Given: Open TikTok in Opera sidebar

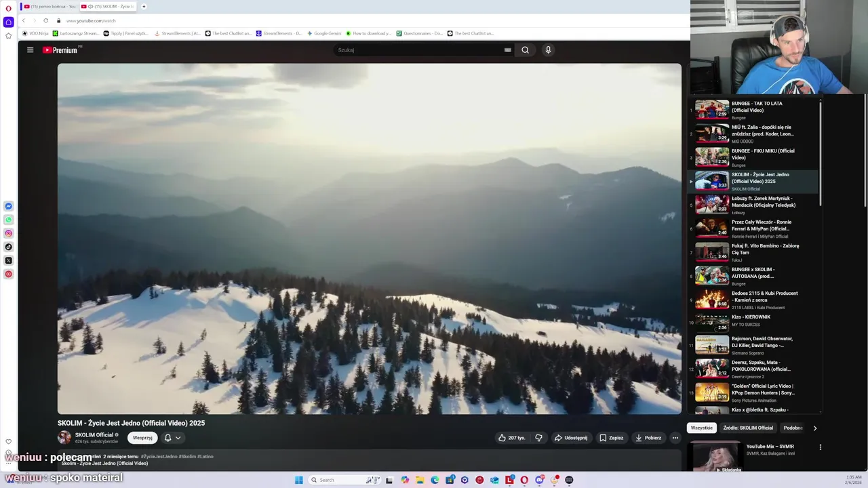Looking at the screenshot, I should [9, 247].
